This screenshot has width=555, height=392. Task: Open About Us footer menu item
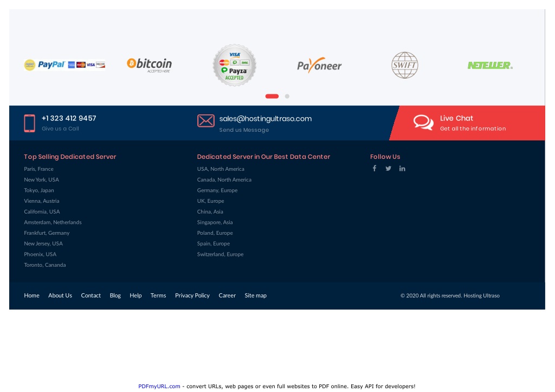(60, 295)
